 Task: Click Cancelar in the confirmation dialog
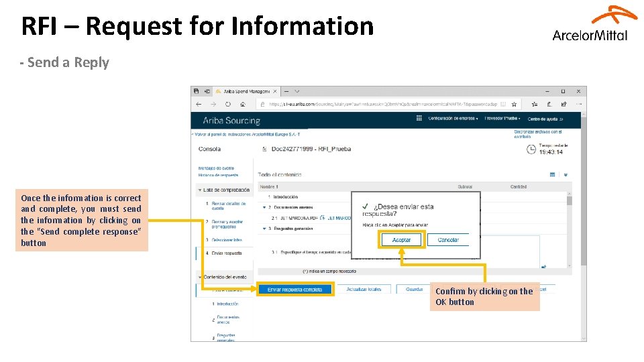click(448, 240)
